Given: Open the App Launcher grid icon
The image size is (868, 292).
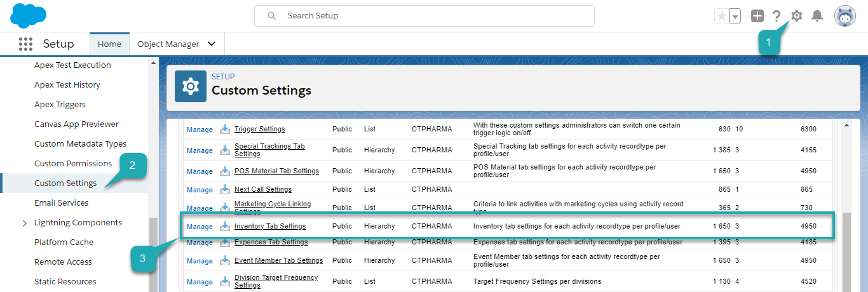Looking at the screenshot, I should coord(25,44).
